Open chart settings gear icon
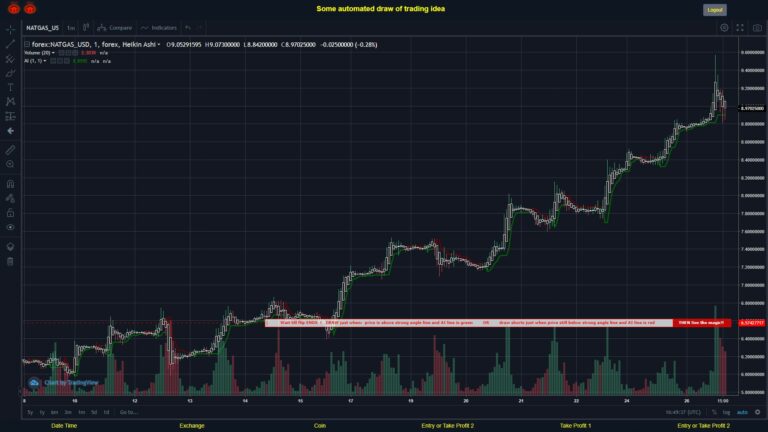 point(724,28)
